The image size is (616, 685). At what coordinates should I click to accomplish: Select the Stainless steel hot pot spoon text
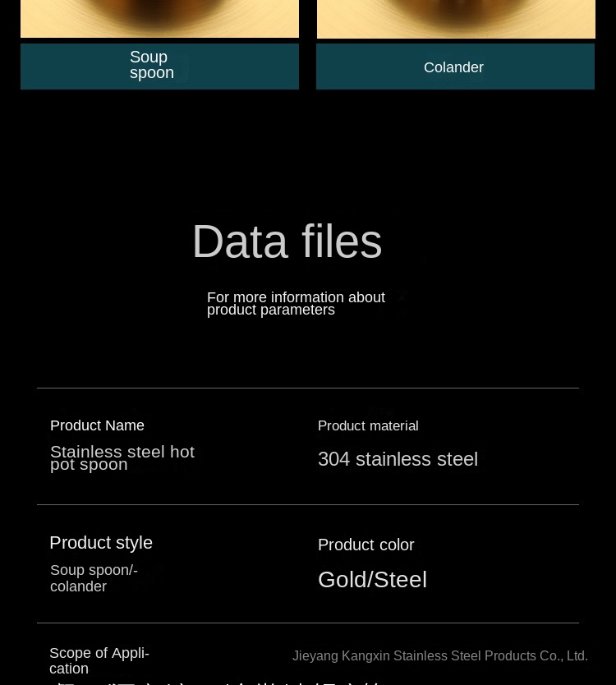tap(122, 457)
